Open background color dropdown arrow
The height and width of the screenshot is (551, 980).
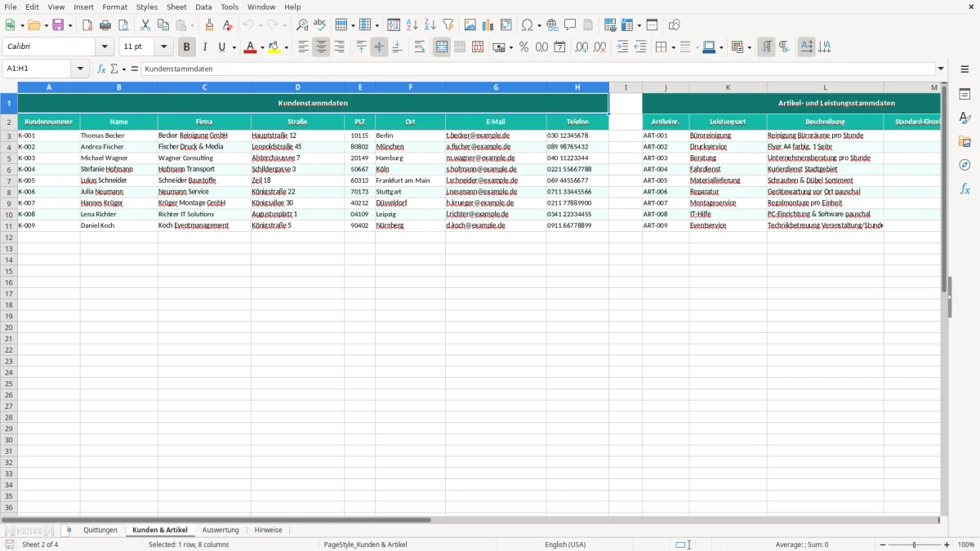286,47
